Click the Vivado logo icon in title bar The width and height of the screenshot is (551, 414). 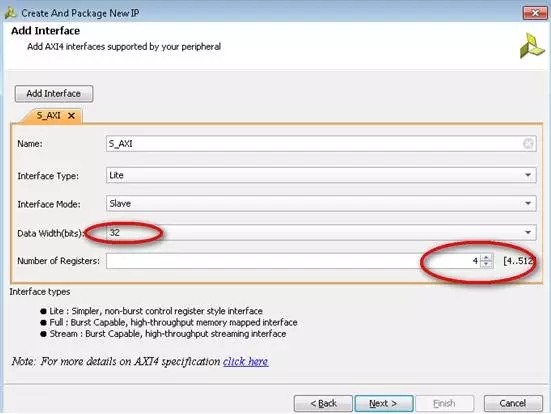pos(11,13)
